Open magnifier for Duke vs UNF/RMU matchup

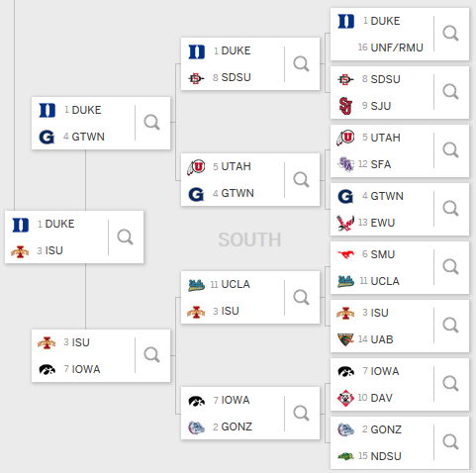(x=450, y=34)
